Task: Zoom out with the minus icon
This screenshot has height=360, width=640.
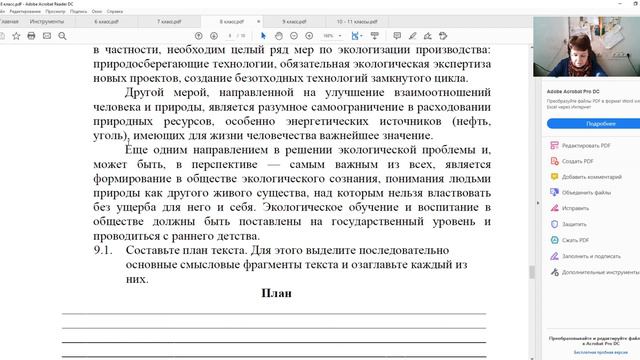Action: tap(294, 36)
